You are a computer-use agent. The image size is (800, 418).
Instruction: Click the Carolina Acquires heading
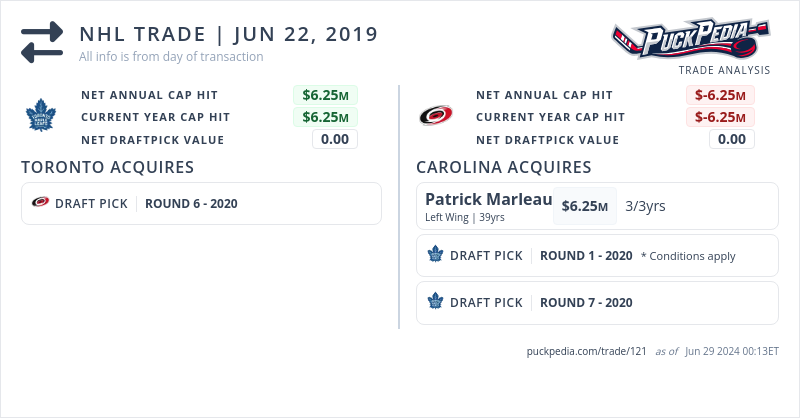(504, 167)
